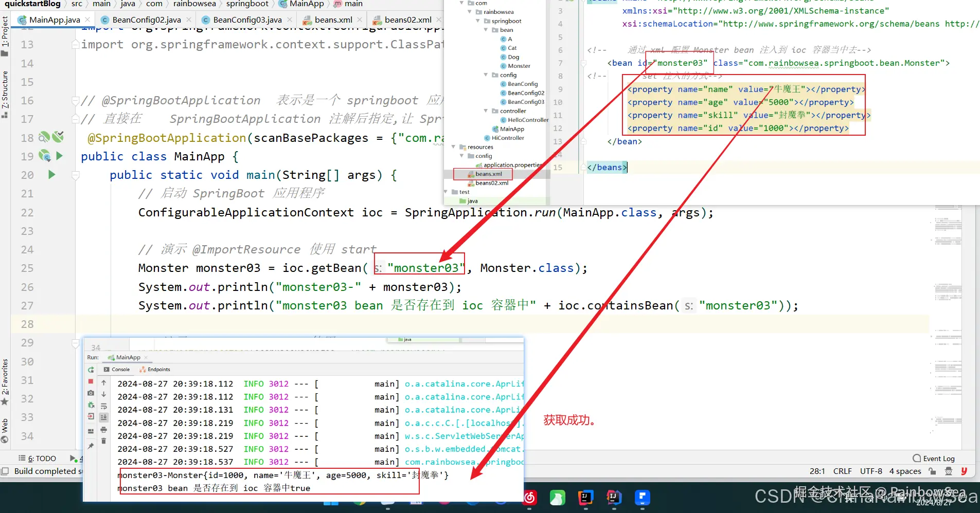Stop the running MainApp process
The width and height of the screenshot is (980, 513).
[91, 381]
